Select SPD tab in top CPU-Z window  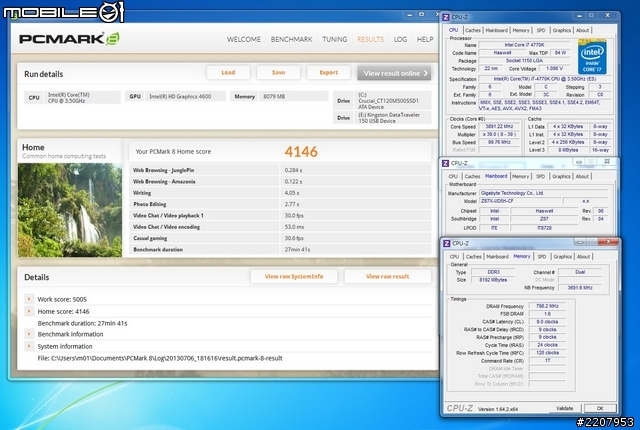[541, 31]
